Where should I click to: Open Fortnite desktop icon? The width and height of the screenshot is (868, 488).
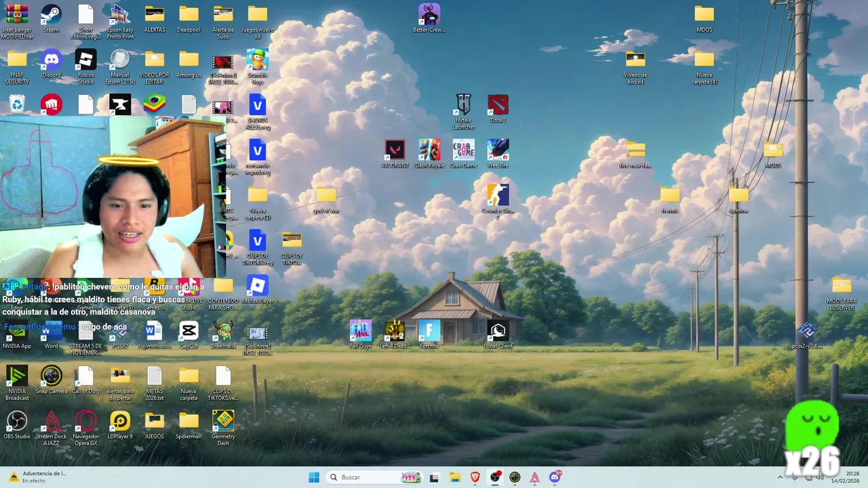point(429,335)
